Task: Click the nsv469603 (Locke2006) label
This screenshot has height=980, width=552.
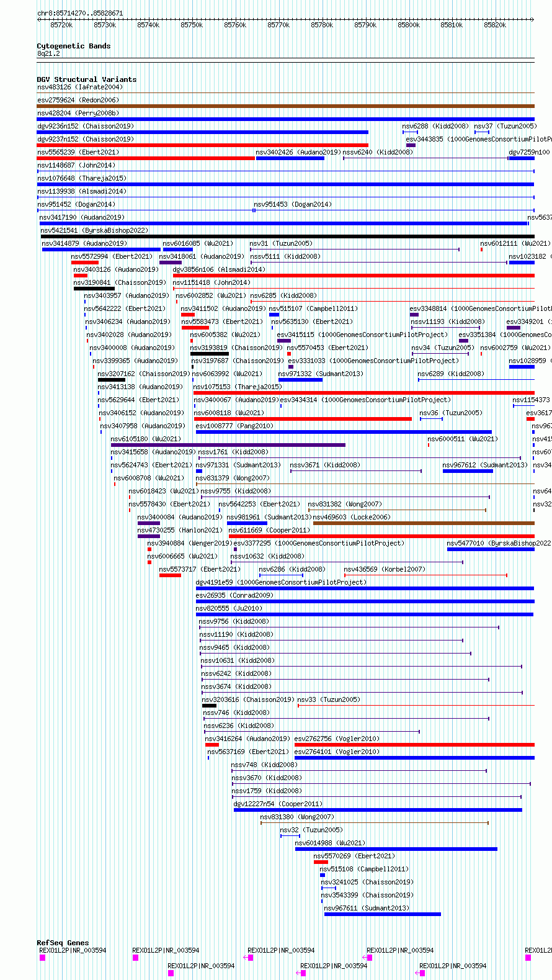Action: [352, 517]
